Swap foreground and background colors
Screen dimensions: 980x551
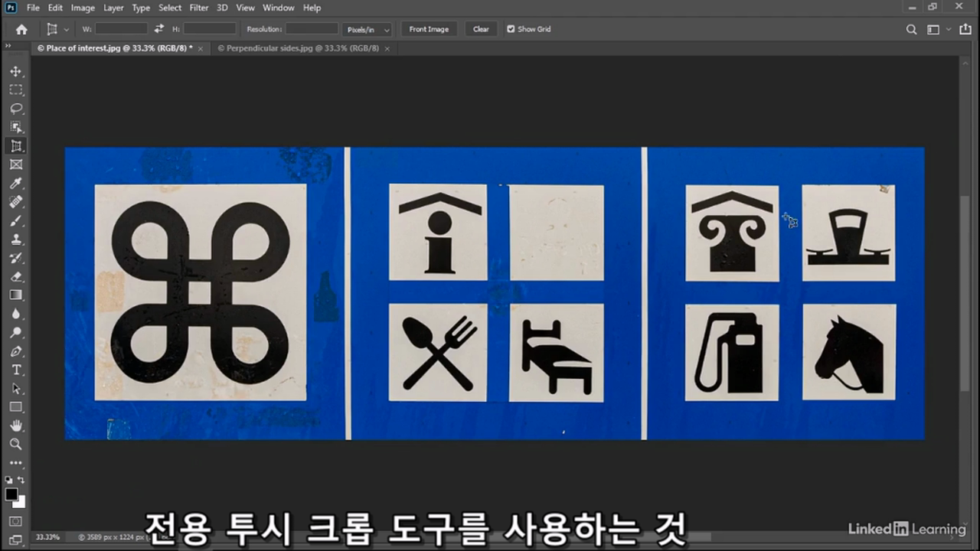[21, 480]
